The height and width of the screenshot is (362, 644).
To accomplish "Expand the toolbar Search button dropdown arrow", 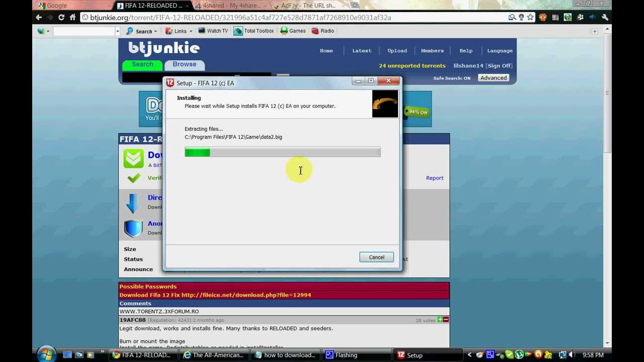I will click(155, 31).
